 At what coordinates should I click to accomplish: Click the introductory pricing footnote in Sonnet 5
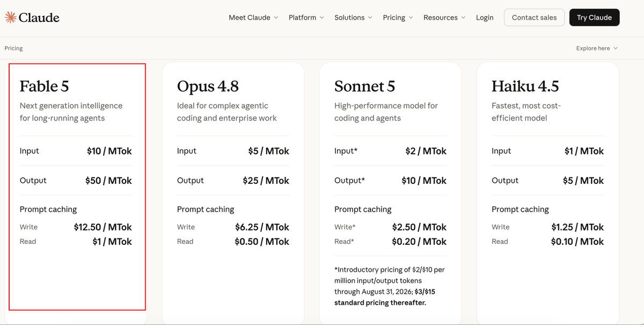click(390, 286)
